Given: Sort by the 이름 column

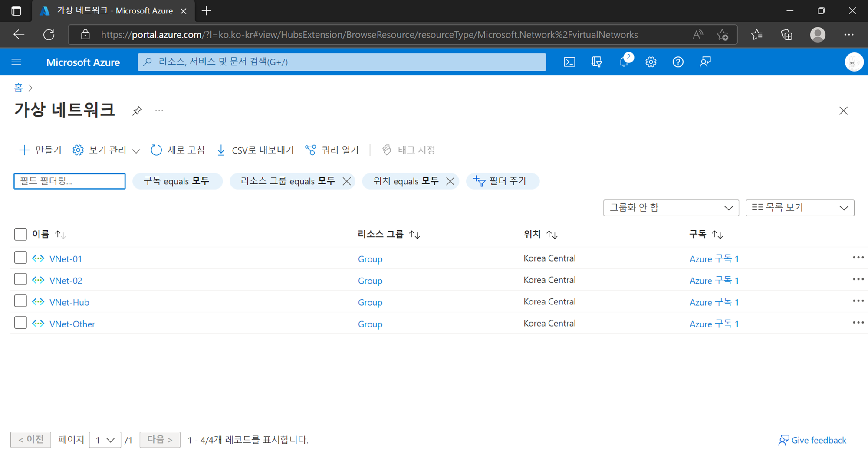Looking at the screenshot, I should click(x=49, y=235).
